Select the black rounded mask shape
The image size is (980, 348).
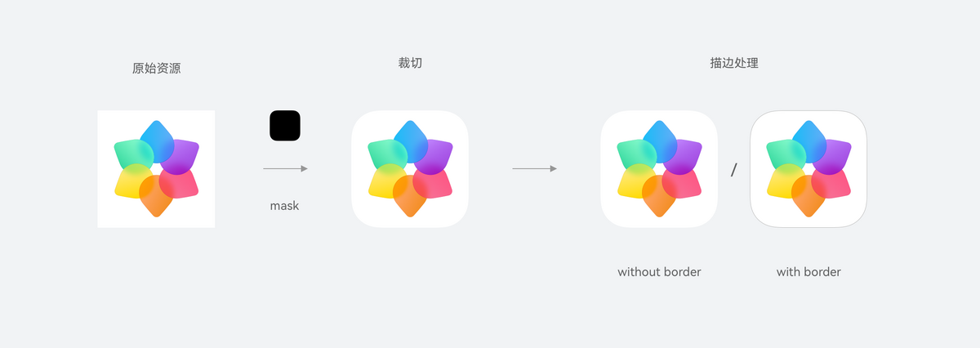click(285, 126)
